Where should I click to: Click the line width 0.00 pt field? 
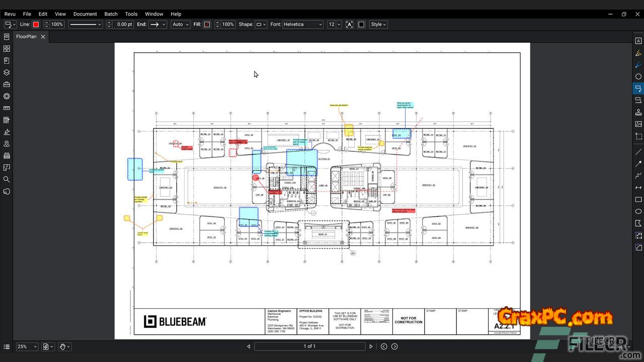(123, 24)
